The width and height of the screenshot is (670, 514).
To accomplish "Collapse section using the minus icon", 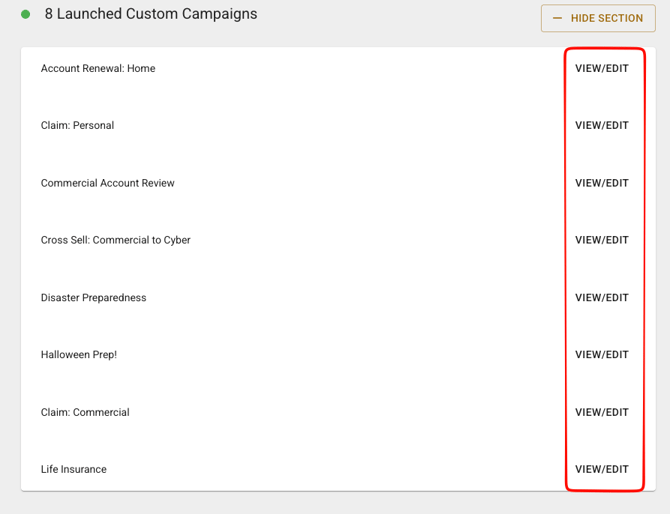I will pos(558,18).
